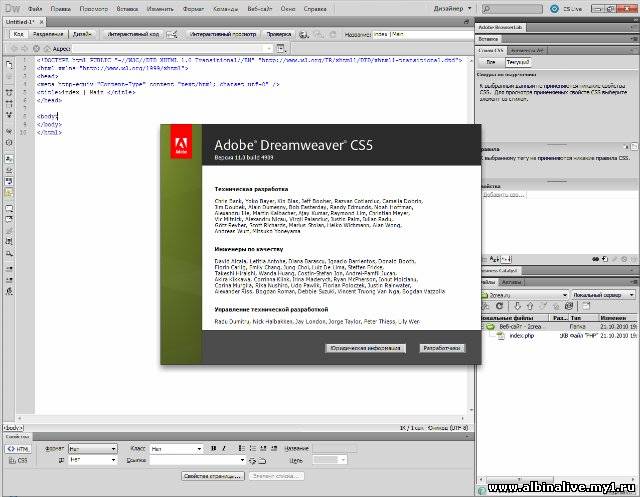The width and height of the screenshot is (640, 497).
Task: Click the text outdent icon in Properties
Action: (263, 448)
